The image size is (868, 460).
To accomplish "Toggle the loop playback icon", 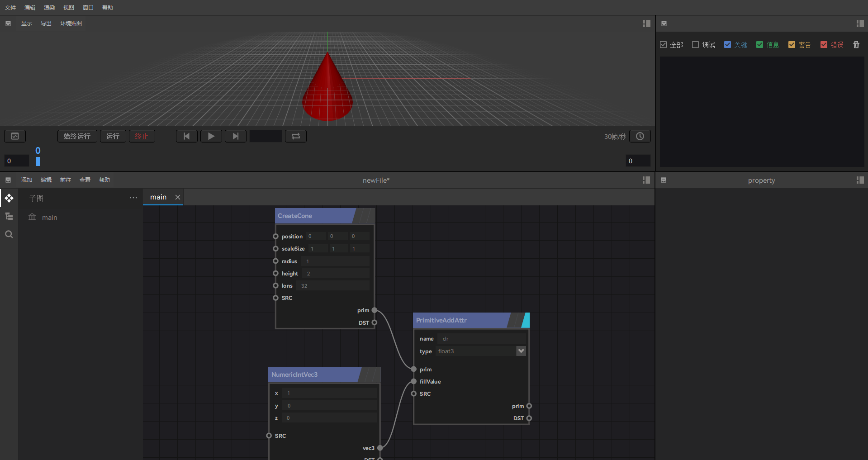I will [296, 136].
